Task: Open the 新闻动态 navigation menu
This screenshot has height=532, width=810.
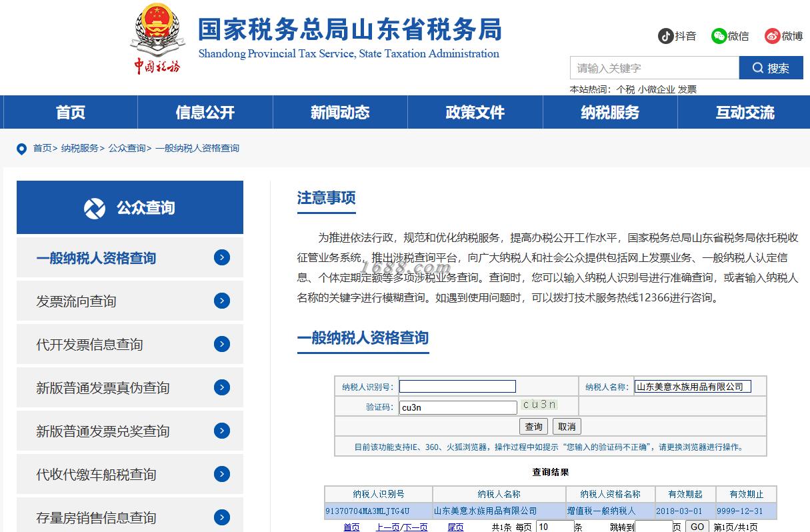Action: (x=340, y=112)
